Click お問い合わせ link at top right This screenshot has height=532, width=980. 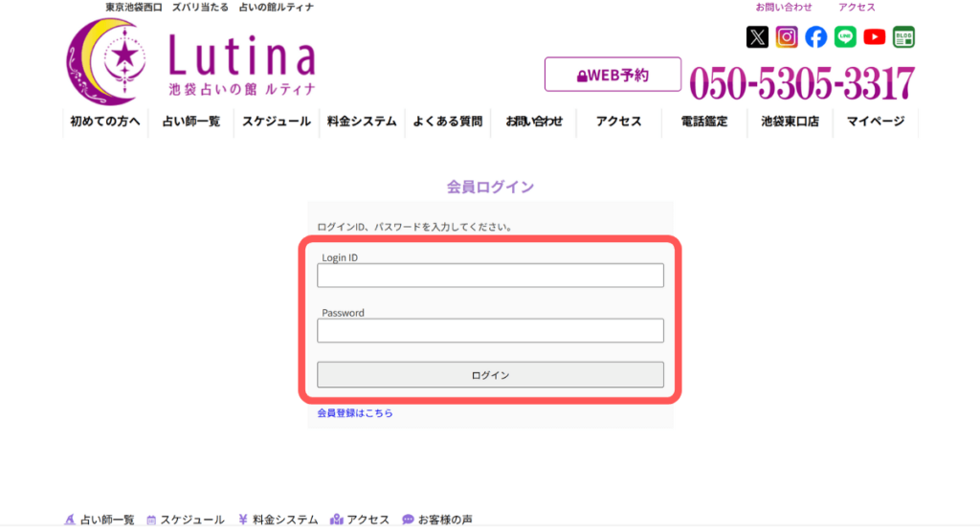(784, 8)
